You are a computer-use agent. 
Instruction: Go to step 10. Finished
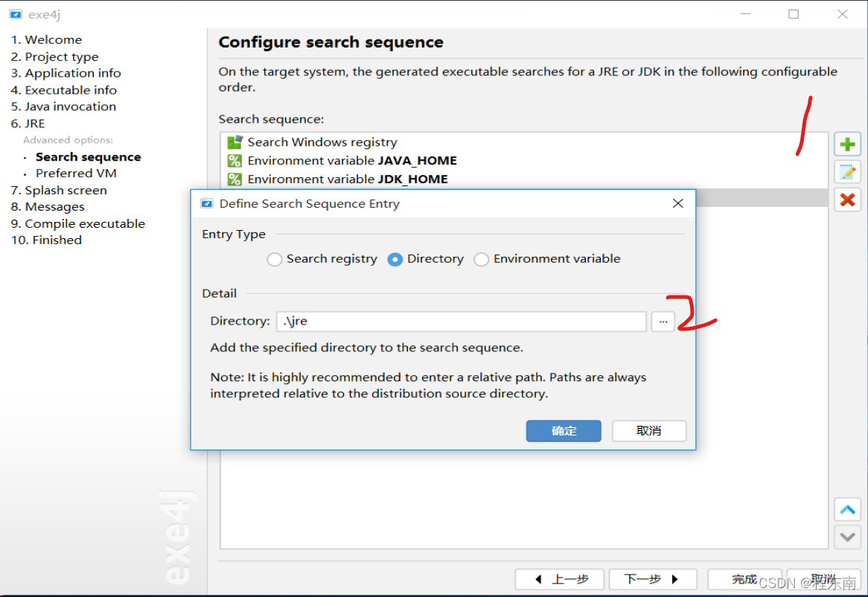pyautogui.click(x=46, y=240)
